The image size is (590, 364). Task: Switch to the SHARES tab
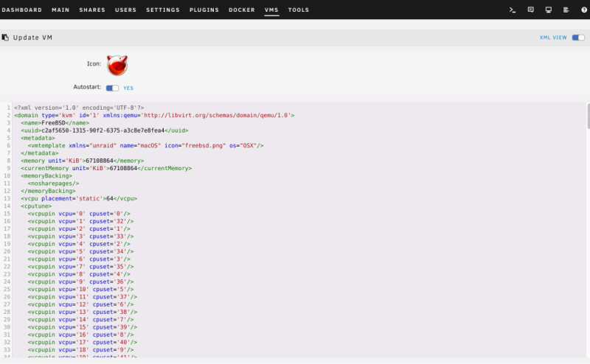(x=92, y=10)
